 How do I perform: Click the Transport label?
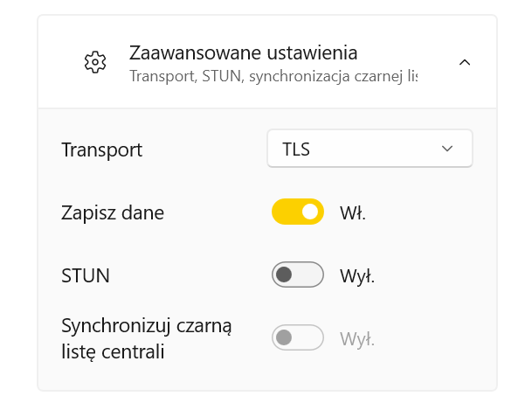[102, 150]
